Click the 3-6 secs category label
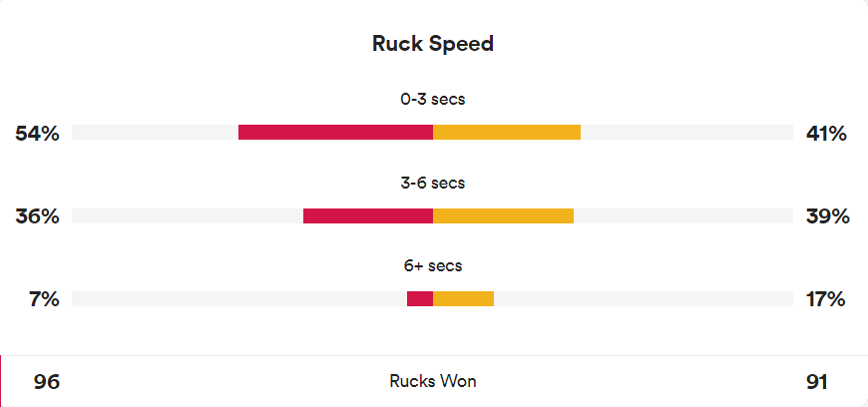This screenshot has height=407, width=868. 433,183
